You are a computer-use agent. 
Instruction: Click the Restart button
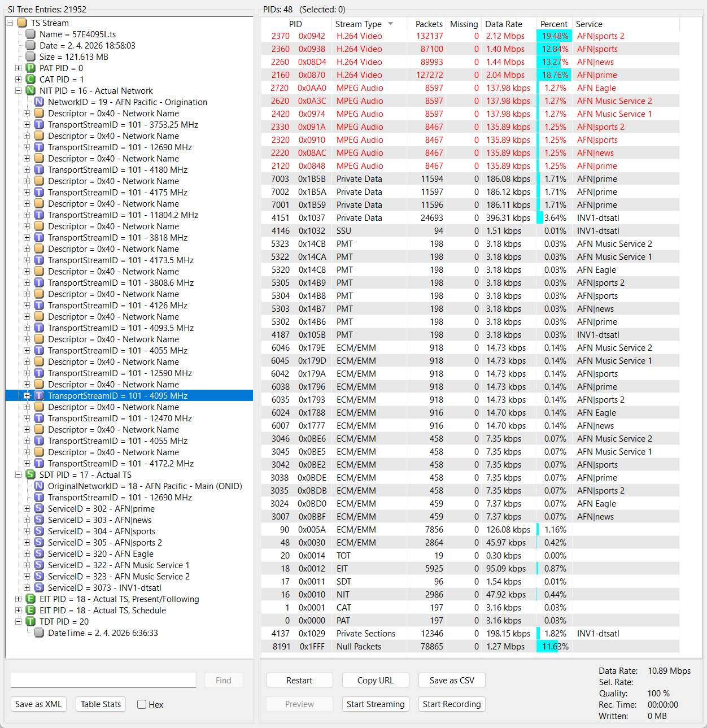299,681
